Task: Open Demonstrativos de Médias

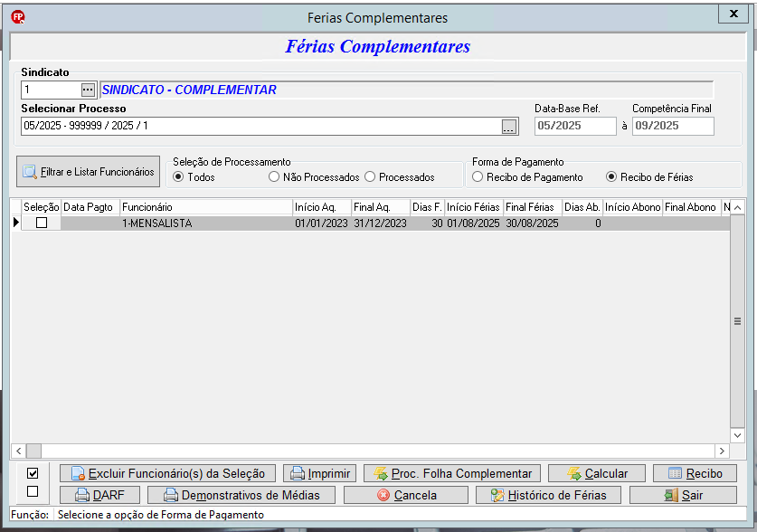Action: point(241,495)
